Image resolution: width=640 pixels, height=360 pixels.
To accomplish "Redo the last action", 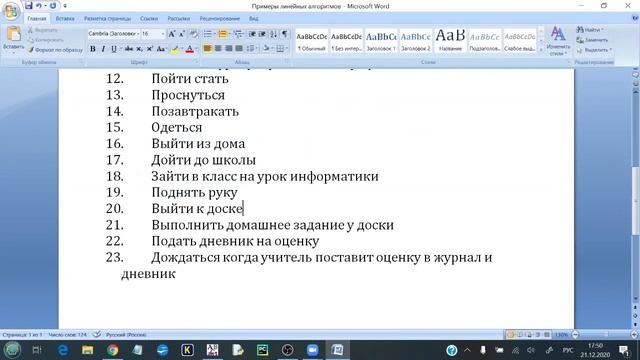I will [x=53, y=6].
